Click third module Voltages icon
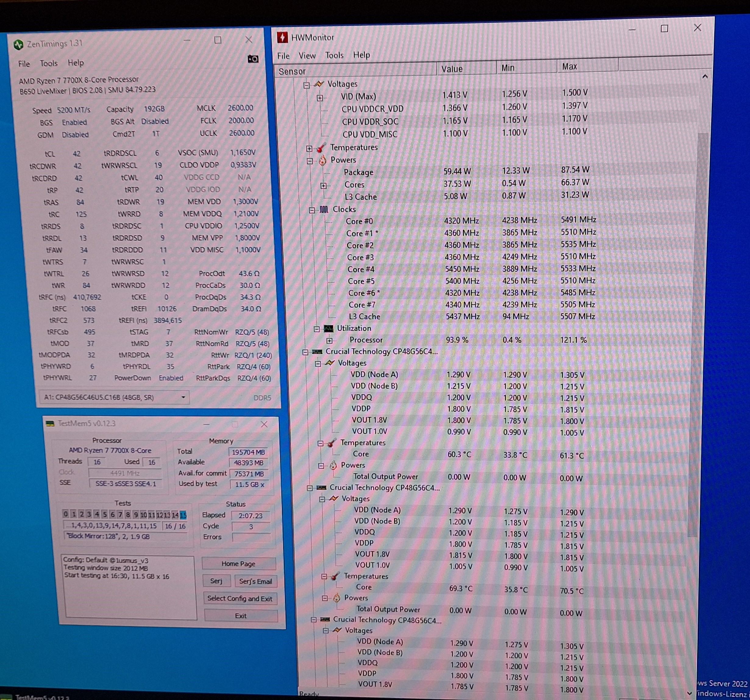Image resolution: width=750 pixels, height=700 pixels. [337, 630]
